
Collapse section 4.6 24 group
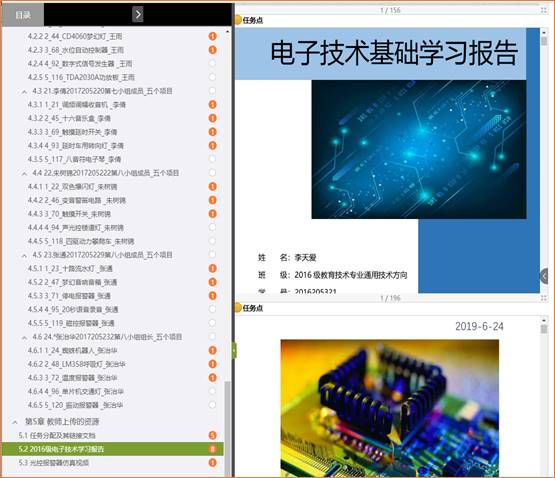(24, 337)
